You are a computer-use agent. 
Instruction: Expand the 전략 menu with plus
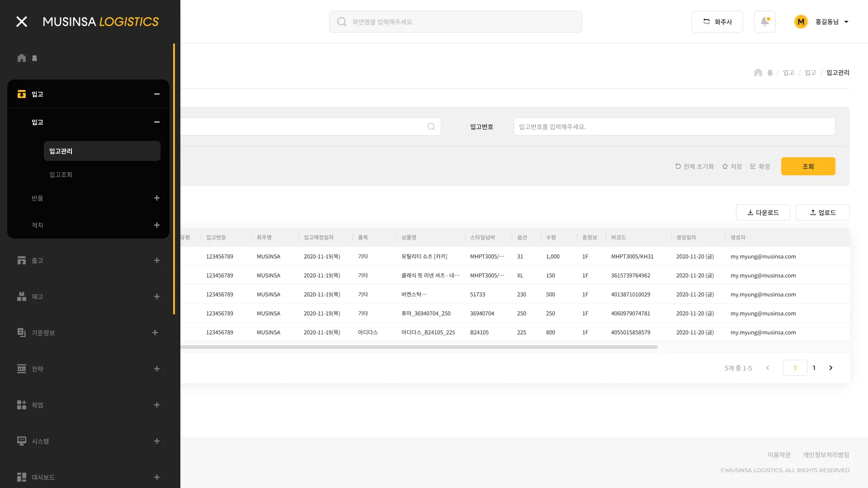pos(157,369)
